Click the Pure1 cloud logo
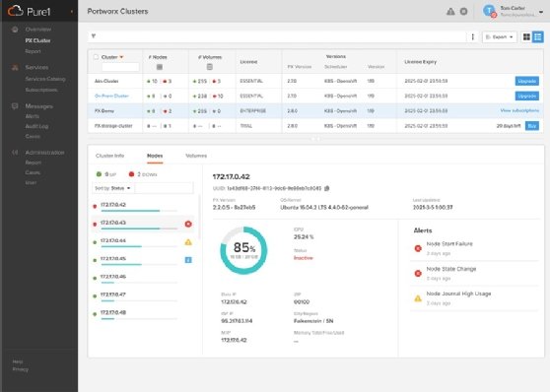Viewport: 550px width, 392px height. 15,11
